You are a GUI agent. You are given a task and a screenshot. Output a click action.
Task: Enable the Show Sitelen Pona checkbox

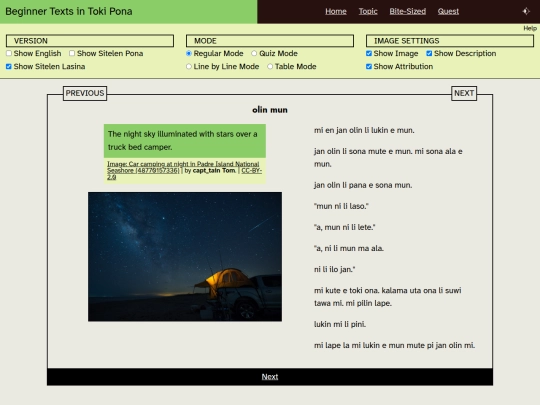(72, 53)
